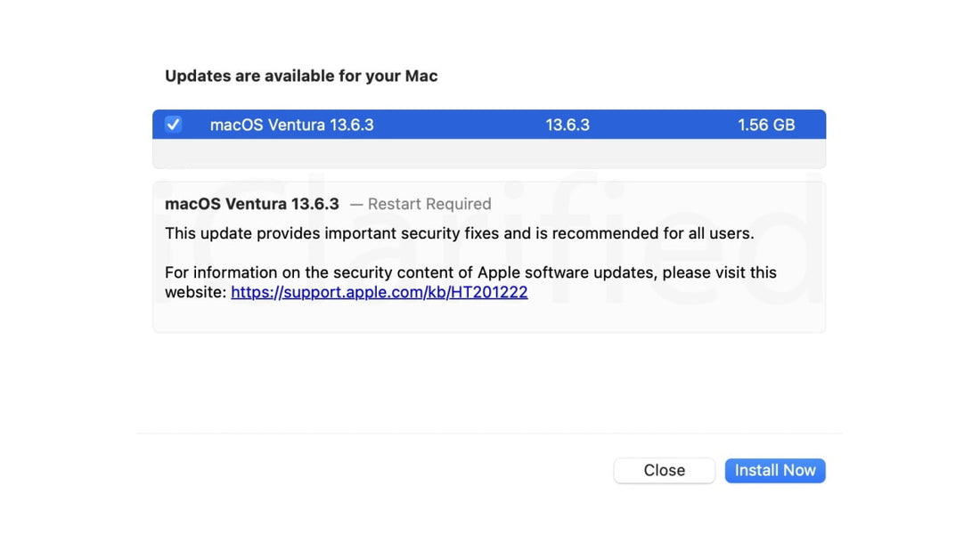This screenshot has height=551, width=980.
Task: Select the empty second update row
Action: point(490,156)
